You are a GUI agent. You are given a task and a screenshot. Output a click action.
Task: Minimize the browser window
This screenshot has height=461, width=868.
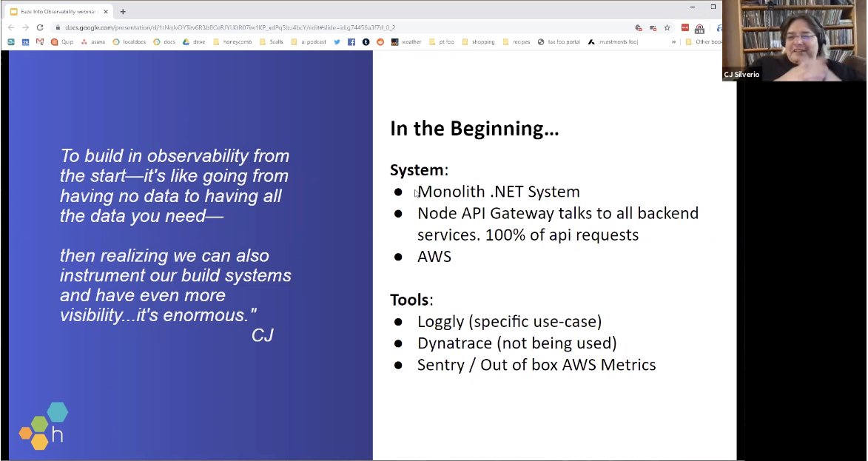693,7
